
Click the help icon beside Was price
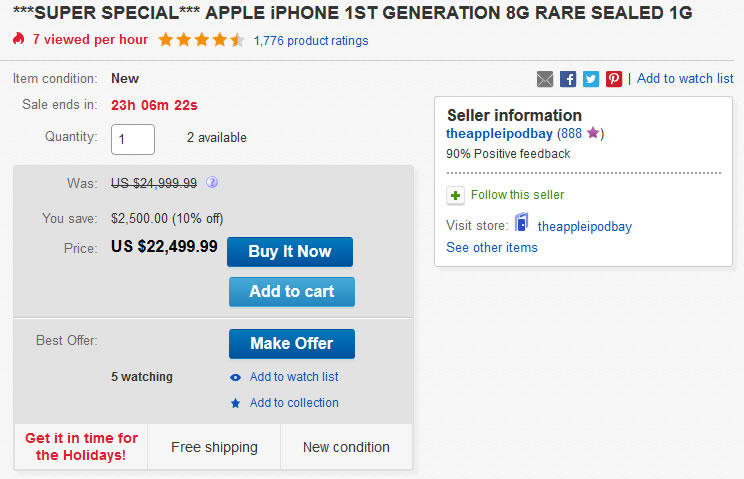(212, 183)
